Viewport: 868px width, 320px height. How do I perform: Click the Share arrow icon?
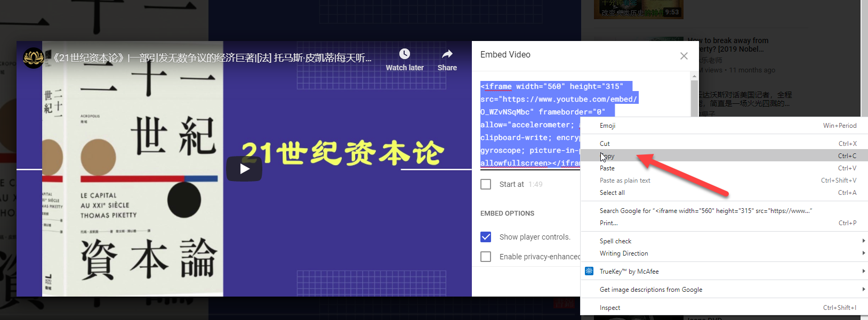(x=447, y=54)
